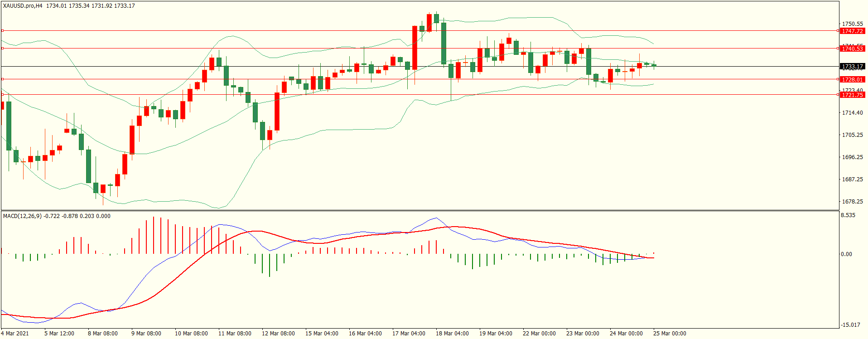Click the 1728.01 price level label
The height and width of the screenshot is (339, 868).
[852, 79]
